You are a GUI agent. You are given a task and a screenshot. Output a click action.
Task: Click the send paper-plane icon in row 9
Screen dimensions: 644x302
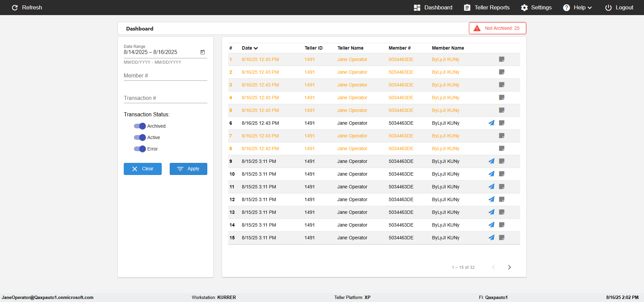pyautogui.click(x=491, y=161)
